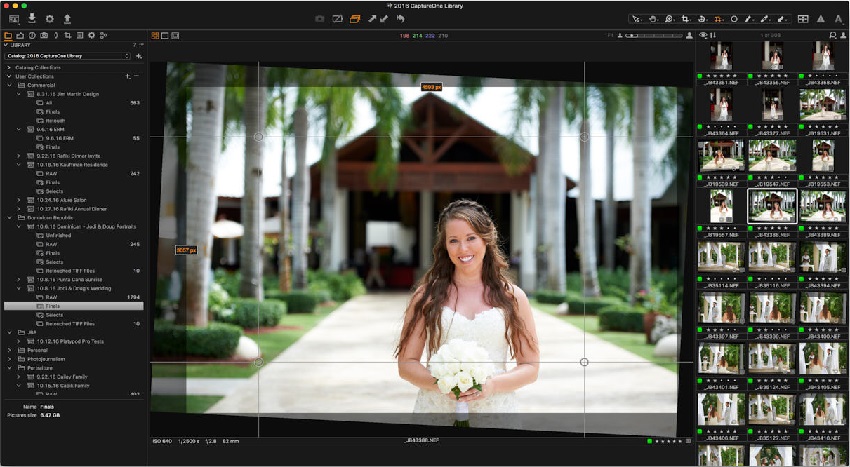Image resolution: width=850 pixels, height=467 pixels.
Task: Open the Catalog 2016 CaptureOne Library dropdown
Action: pos(67,56)
